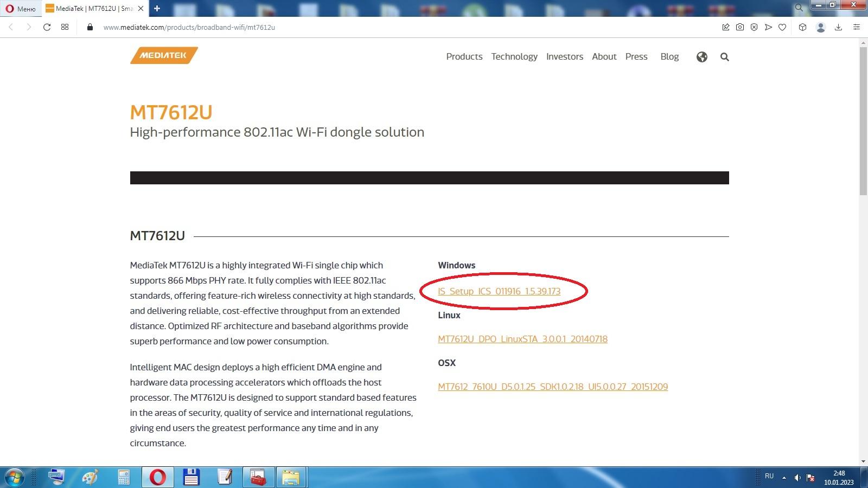Open the Speed Dial start page
868x488 pixels.
65,27
